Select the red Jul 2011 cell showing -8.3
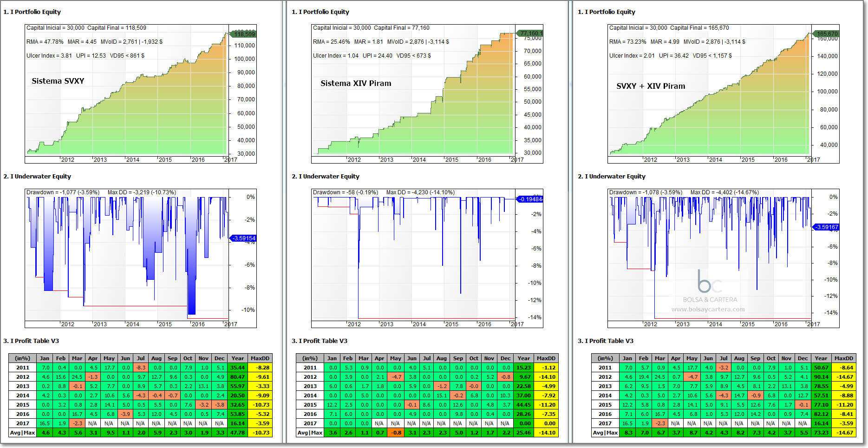 coord(141,368)
